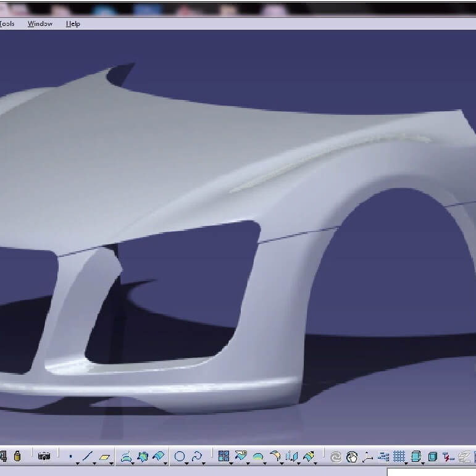This screenshot has width=476, height=476.
Task: Select the Point creation tool
Action: pyautogui.click(x=70, y=457)
